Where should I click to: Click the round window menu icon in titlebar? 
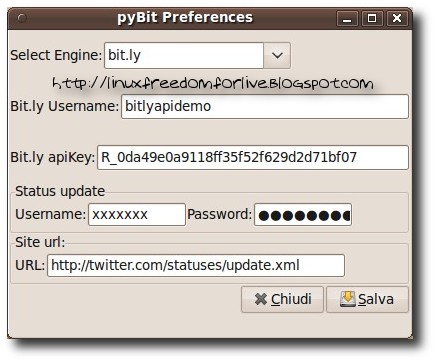(x=22, y=18)
